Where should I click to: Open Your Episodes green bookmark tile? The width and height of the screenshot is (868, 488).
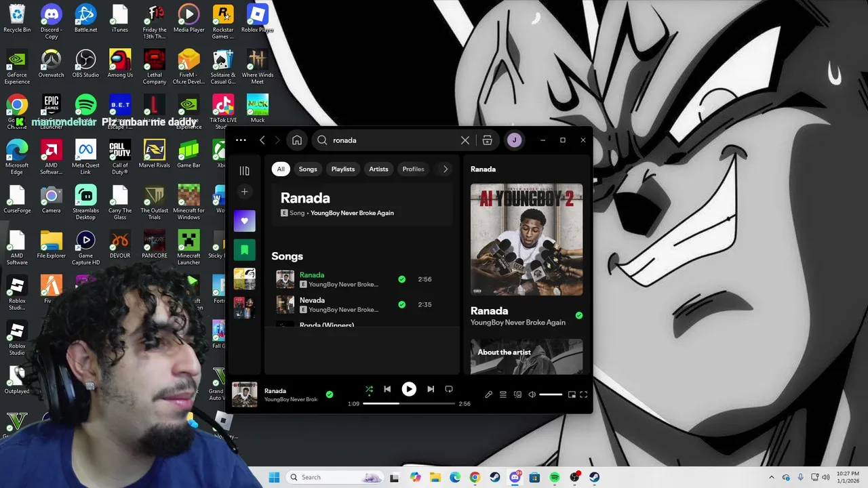point(245,250)
